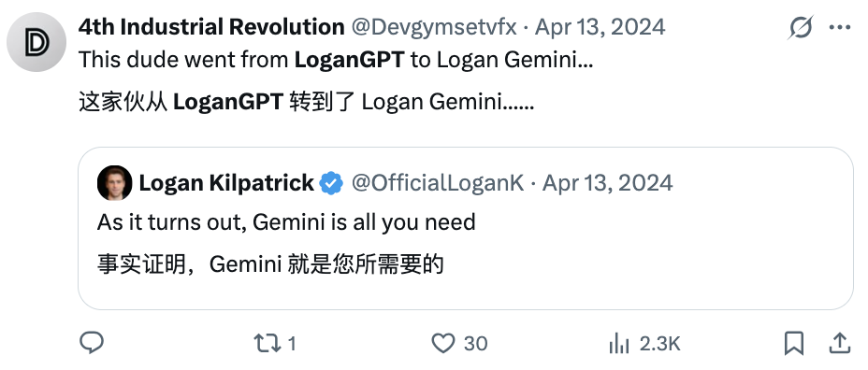
Task: Click the Grok slashed-circle icon
Action: point(801,26)
